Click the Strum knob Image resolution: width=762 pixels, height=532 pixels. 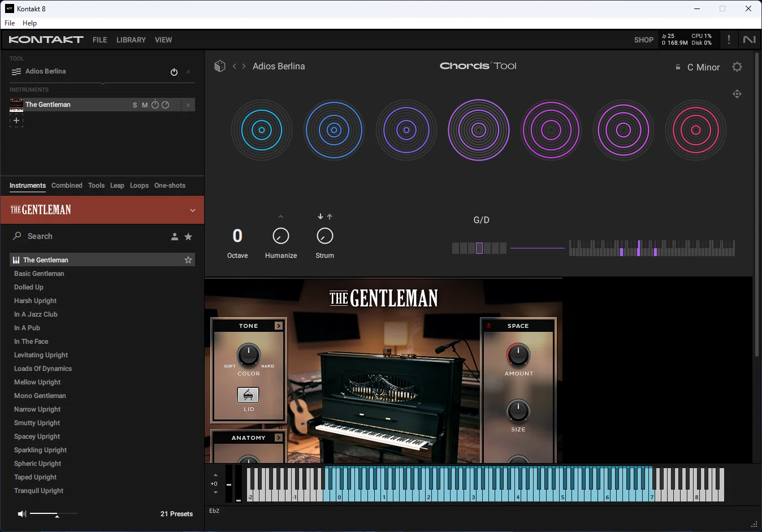(325, 236)
